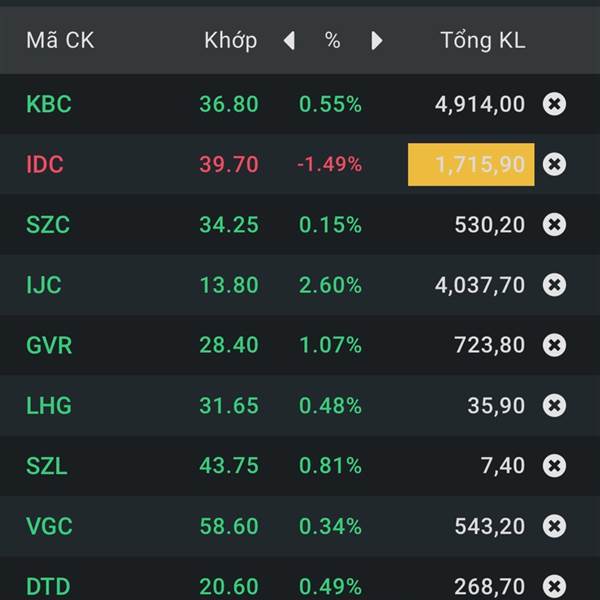The image size is (600, 600).
Task: Open VGC stock symbol
Action: (x=49, y=525)
